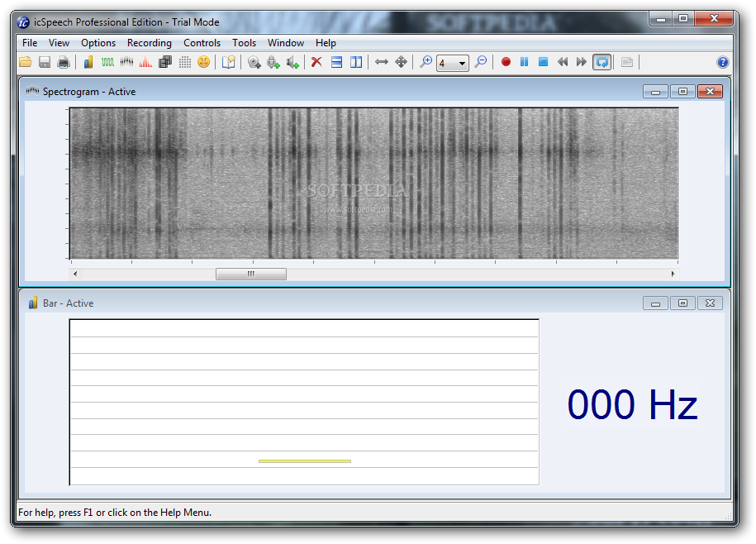Click the red X delete icon
The width and height of the screenshot is (756, 544).
click(316, 62)
